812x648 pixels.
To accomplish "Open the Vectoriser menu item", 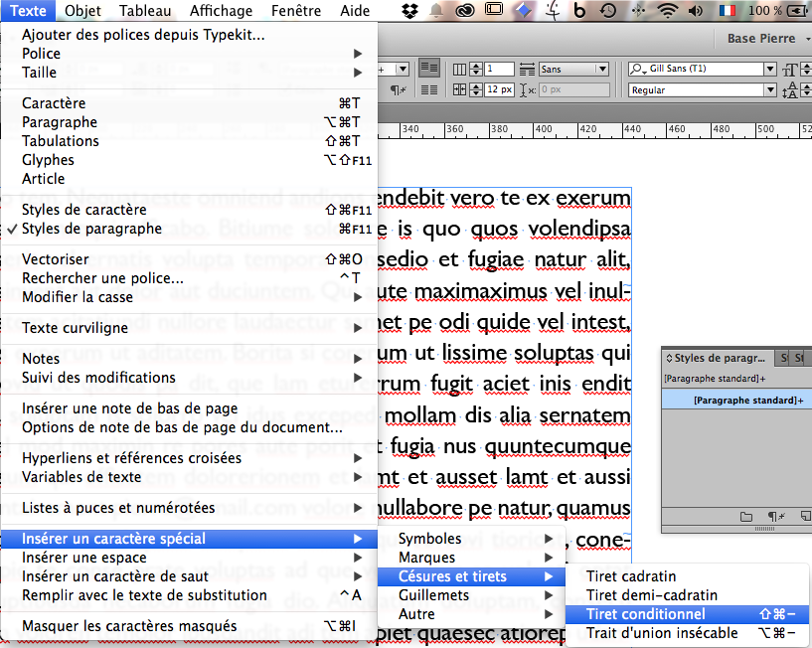I will 189,259.
